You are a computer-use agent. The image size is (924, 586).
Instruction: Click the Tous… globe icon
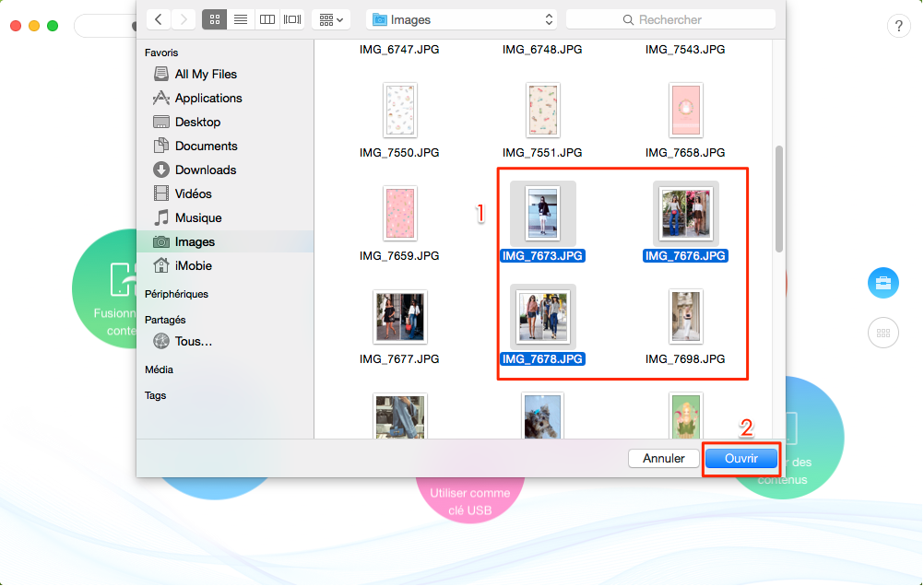[x=160, y=341]
